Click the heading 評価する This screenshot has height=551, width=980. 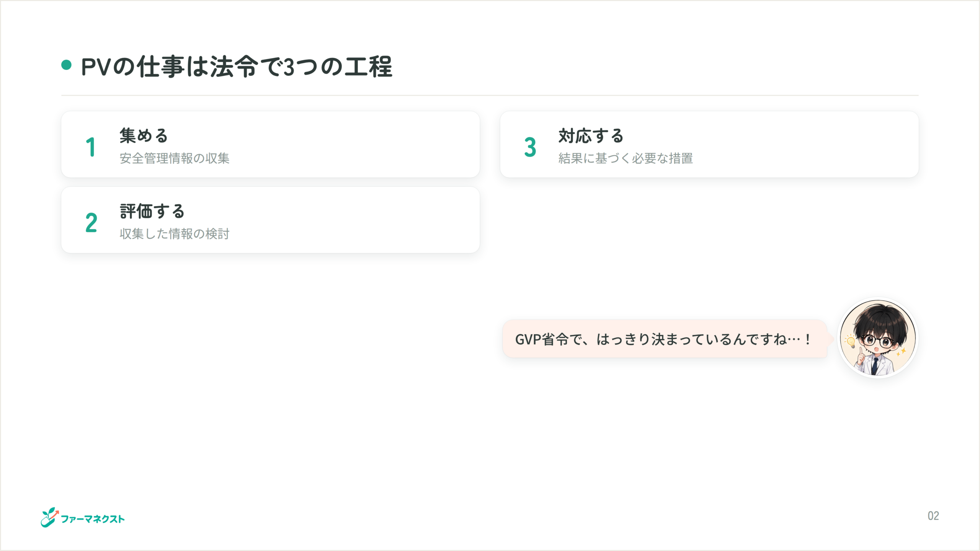click(x=152, y=211)
